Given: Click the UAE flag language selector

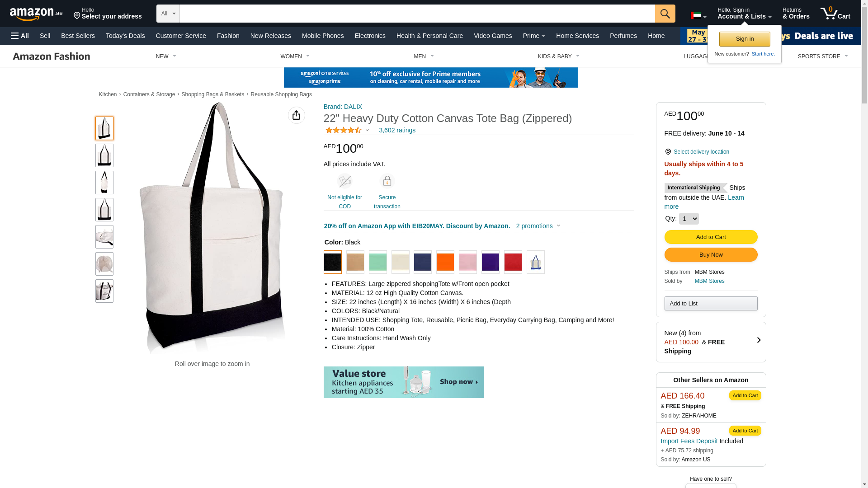Looking at the screenshot, I should click(698, 16).
